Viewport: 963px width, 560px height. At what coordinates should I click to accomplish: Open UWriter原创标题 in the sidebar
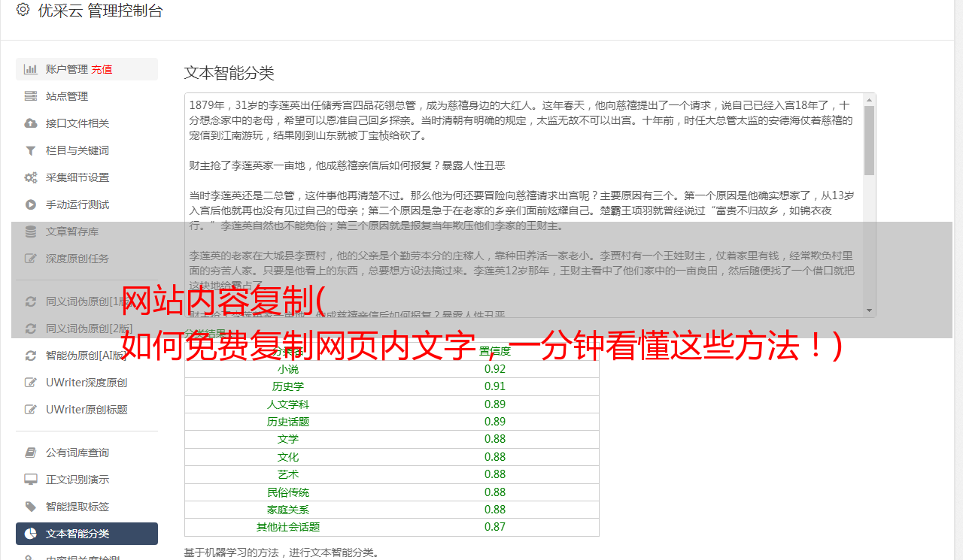click(x=87, y=410)
